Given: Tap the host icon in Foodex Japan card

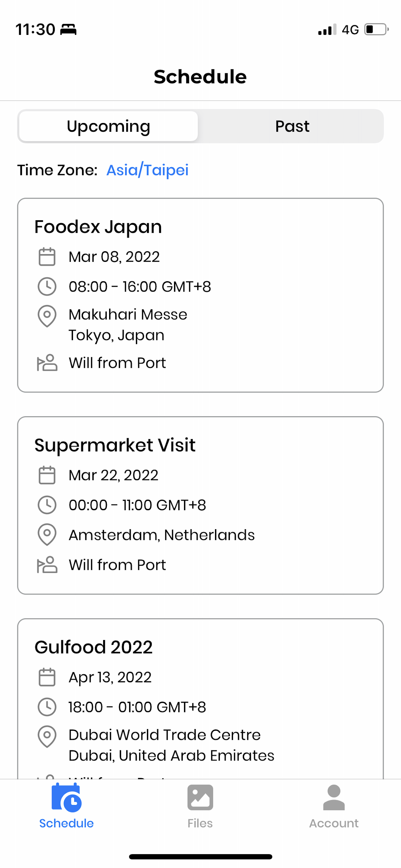Looking at the screenshot, I should pos(47,363).
